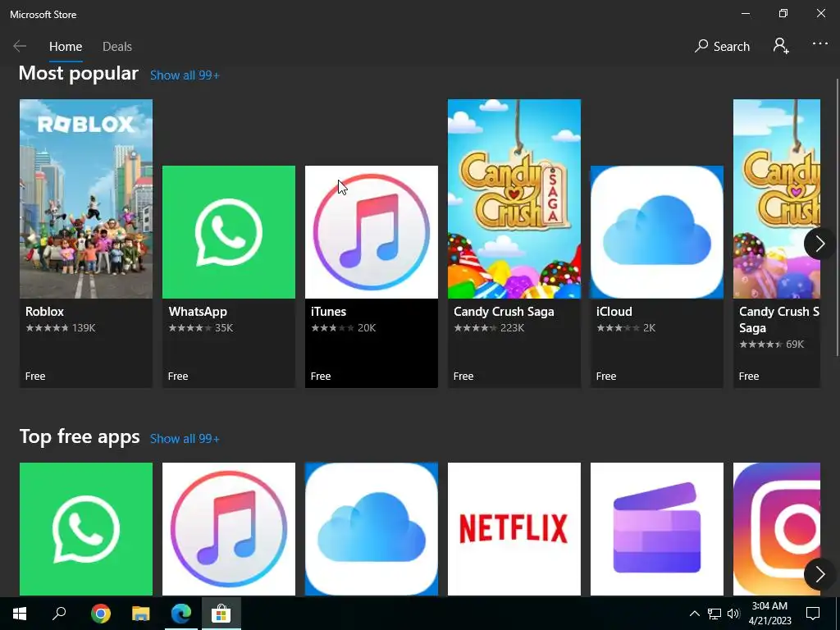Switch to the Deals tab
This screenshot has width=840, height=630.
point(116,47)
